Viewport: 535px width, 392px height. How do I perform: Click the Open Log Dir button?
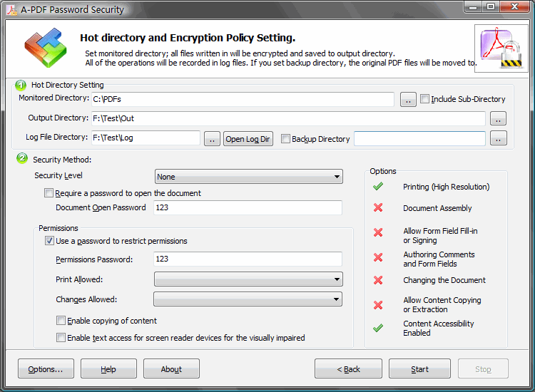[x=248, y=139]
